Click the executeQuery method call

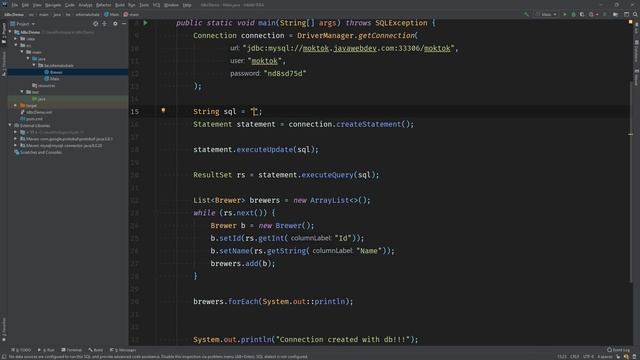[327, 175]
